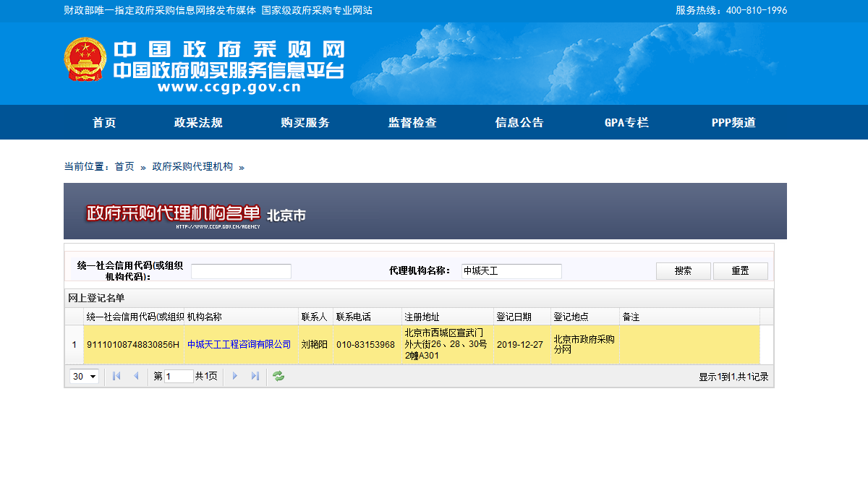Open PPP频道 navigation item

[x=733, y=123]
